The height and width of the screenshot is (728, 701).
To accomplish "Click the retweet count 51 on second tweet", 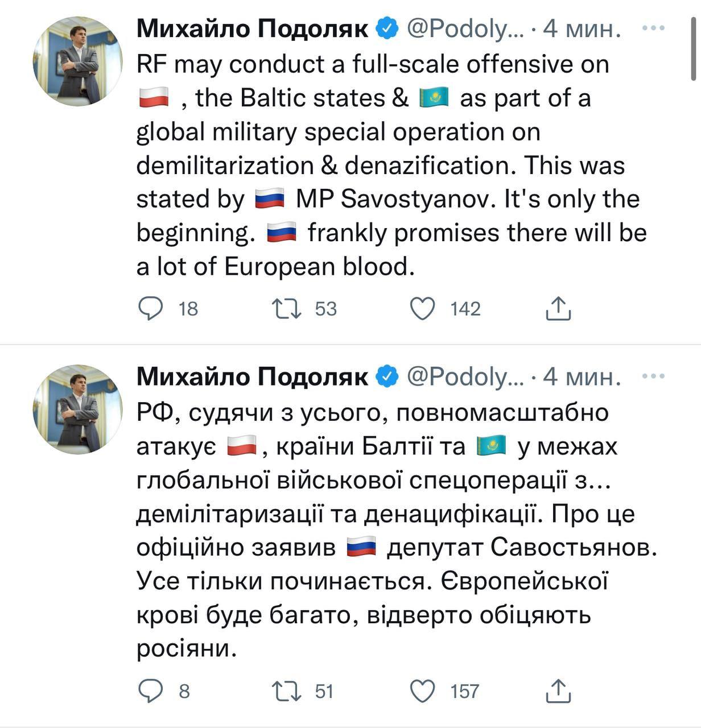I will pyautogui.click(x=324, y=692).
